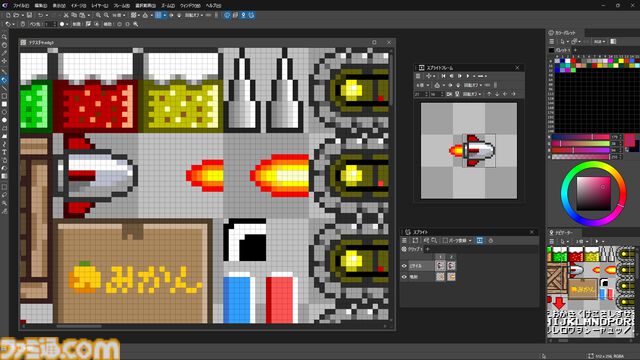Screen dimensions: 640x360
Task: Open the pen tip shape dropdown
Action: pyautogui.click(x=64, y=24)
